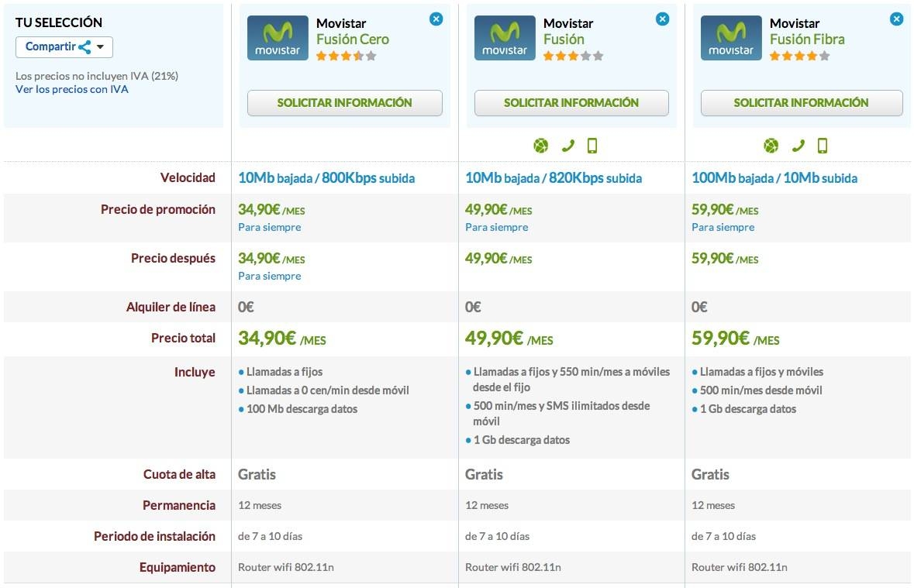Image resolution: width=914 pixels, height=588 pixels.
Task: Click '10Mb bajada / 820Kbps subida' speed
Action: tap(554, 178)
